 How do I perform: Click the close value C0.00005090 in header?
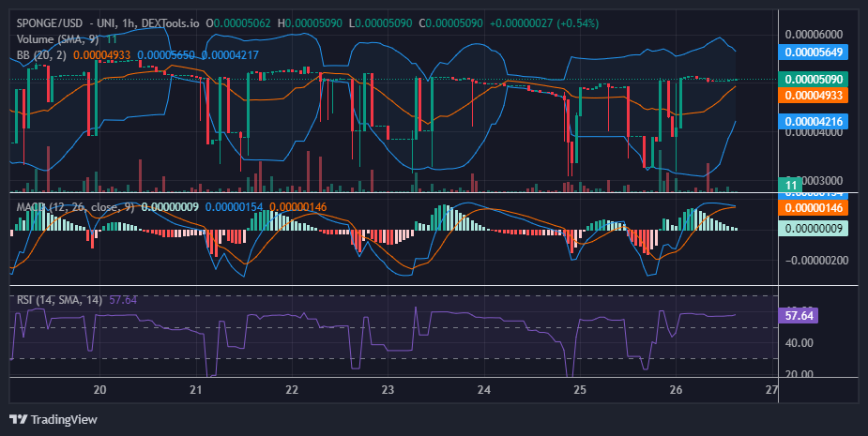(x=450, y=23)
